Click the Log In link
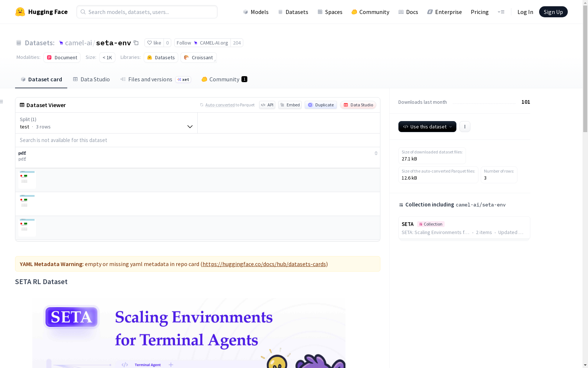Image resolution: width=588 pixels, height=368 pixels. (x=525, y=12)
